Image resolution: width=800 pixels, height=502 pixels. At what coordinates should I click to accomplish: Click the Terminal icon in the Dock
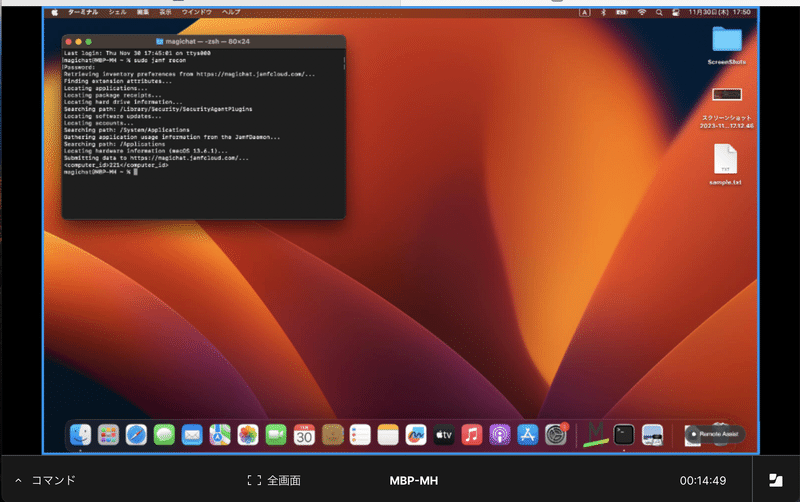pyautogui.click(x=624, y=435)
